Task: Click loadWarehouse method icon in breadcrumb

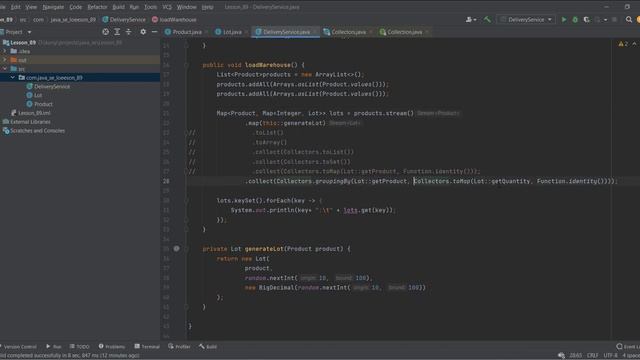Action: pos(155,20)
